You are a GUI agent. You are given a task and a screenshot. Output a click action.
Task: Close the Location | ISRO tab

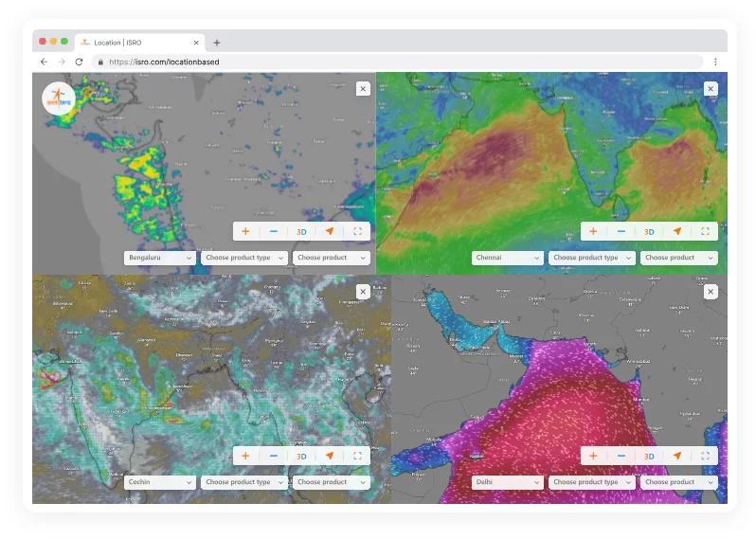click(196, 43)
